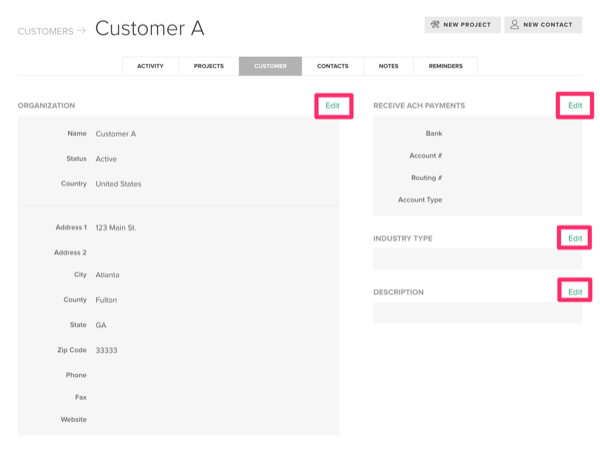Select the Customer tab

click(270, 66)
